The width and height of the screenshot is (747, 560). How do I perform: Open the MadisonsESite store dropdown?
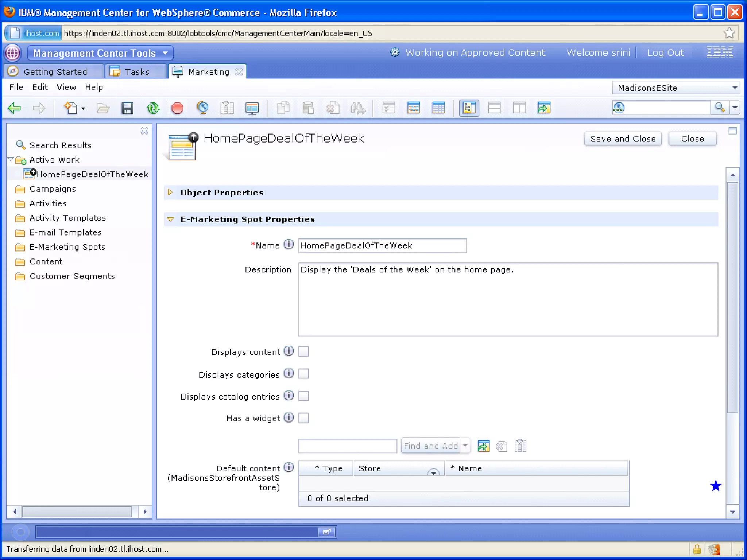coord(676,88)
